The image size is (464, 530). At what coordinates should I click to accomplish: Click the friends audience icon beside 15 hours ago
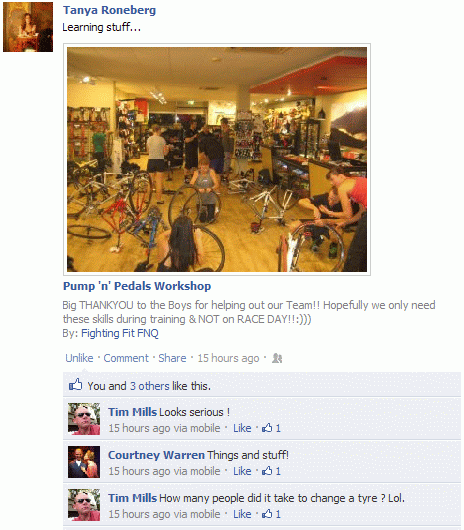point(277,358)
